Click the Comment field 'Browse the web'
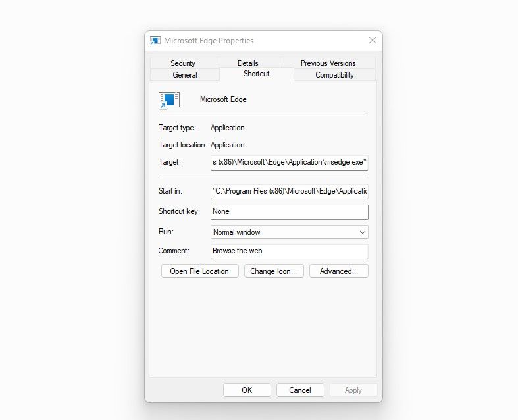The width and height of the screenshot is (518, 420). coord(290,251)
